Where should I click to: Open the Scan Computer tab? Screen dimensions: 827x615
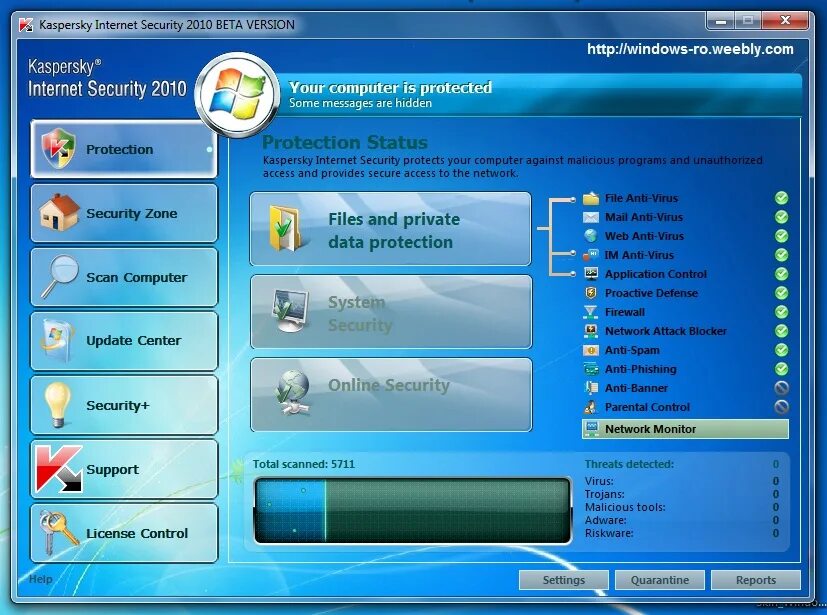tap(124, 277)
